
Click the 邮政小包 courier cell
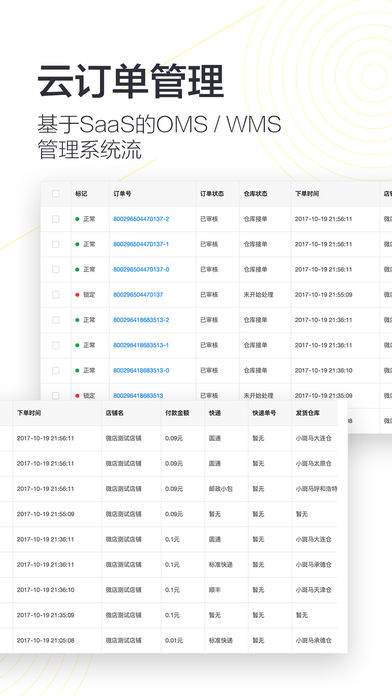click(221, 489)
